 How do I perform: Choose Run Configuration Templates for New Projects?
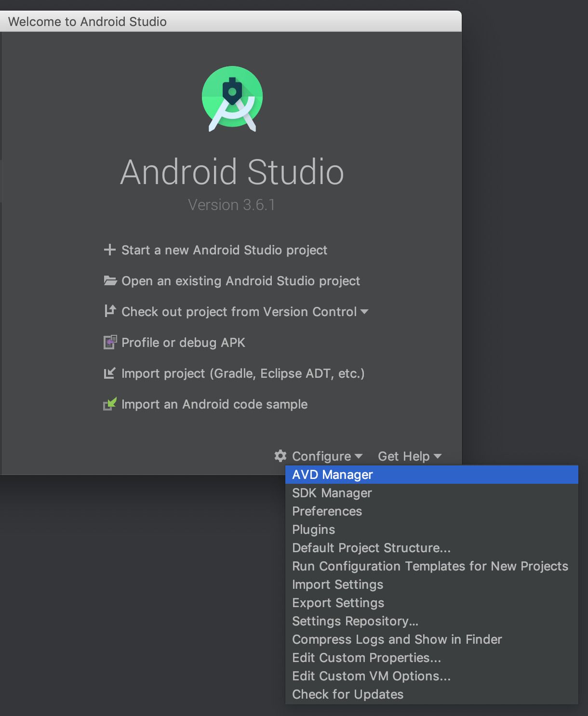point(432,566)
